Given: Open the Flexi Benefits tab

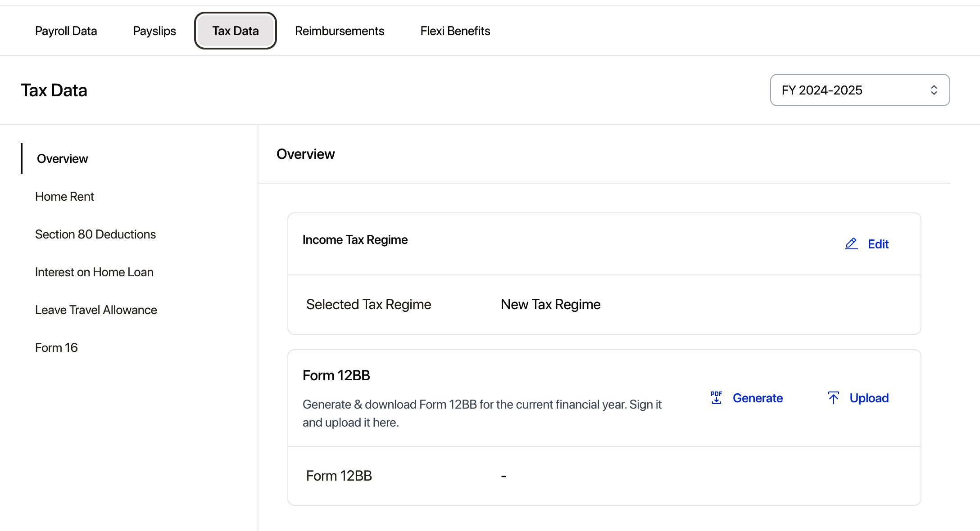Looking at the screenshot, I should 455,31.
